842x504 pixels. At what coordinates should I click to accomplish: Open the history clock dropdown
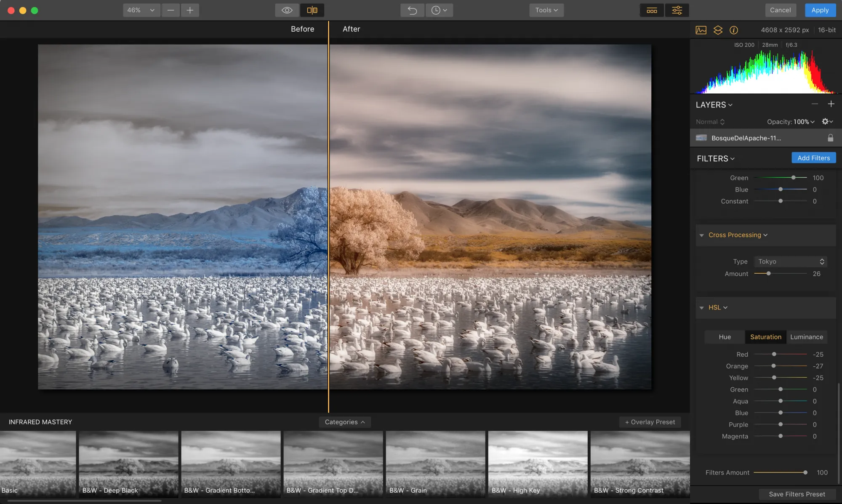click(x=439, y=10)
